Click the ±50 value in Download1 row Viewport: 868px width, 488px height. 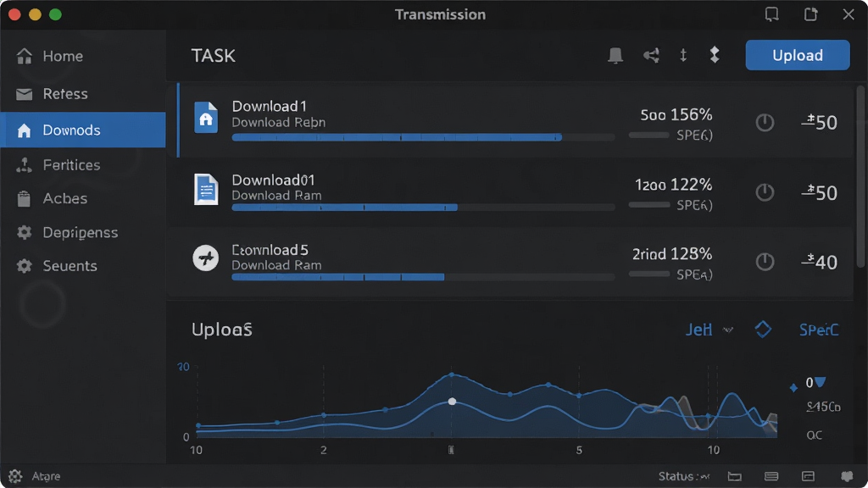coord(820,122)
